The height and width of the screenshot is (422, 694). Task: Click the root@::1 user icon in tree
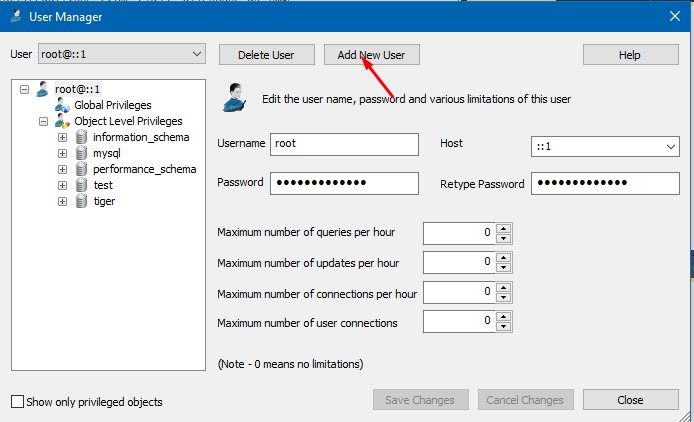tap(42, 89)
